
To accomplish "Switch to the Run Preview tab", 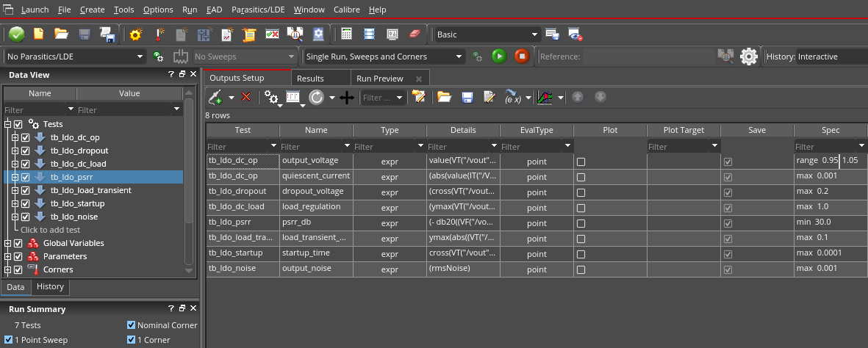I will [x=380, y=79].
